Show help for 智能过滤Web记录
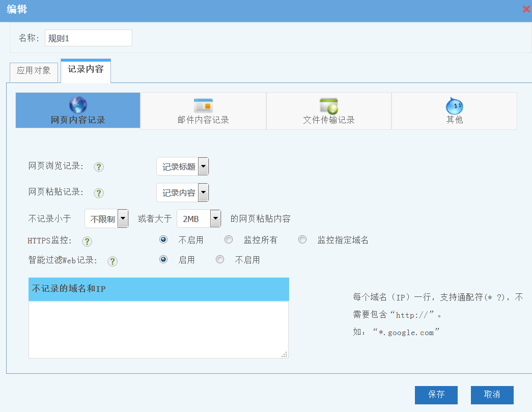 pyautogui.click(x=113, y=261)
